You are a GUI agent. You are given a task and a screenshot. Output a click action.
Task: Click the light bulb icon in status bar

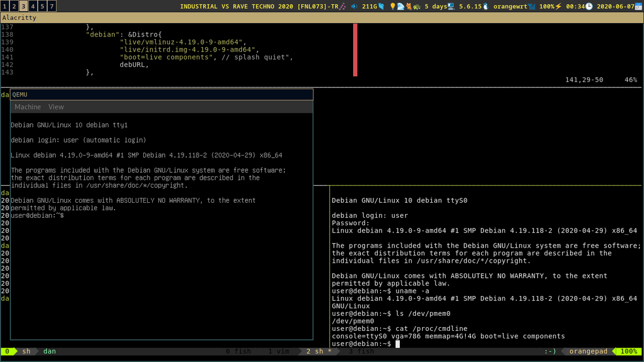click(x=392, y=6)
